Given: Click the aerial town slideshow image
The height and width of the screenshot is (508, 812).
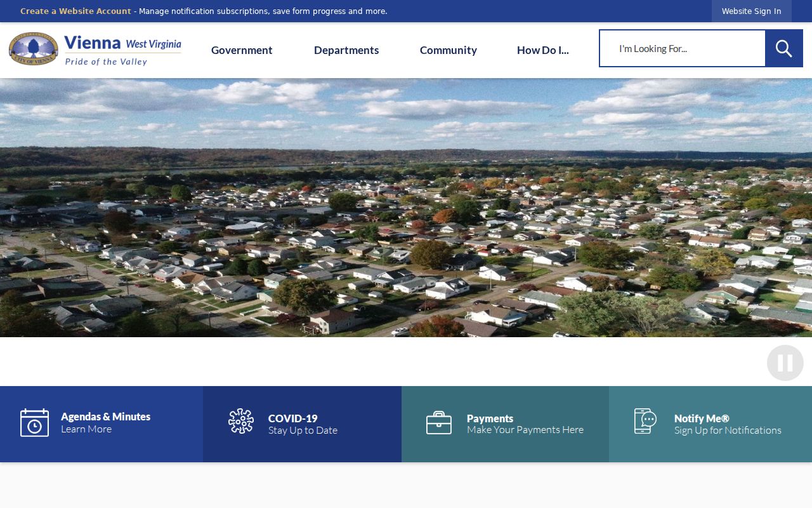Looking at the screenshot, I should pyautogui.click(x=406, y=208).
